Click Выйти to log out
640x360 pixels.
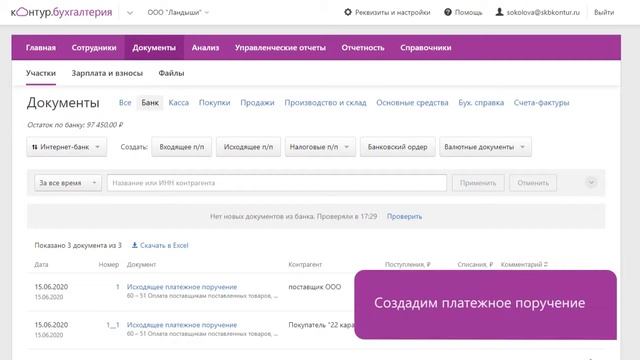coord(604,13)
